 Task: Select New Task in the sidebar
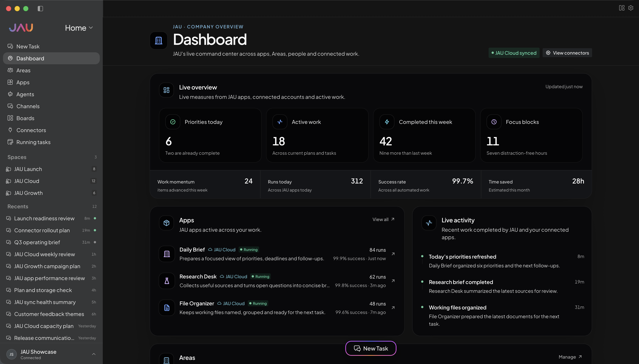tap(51, 46)
